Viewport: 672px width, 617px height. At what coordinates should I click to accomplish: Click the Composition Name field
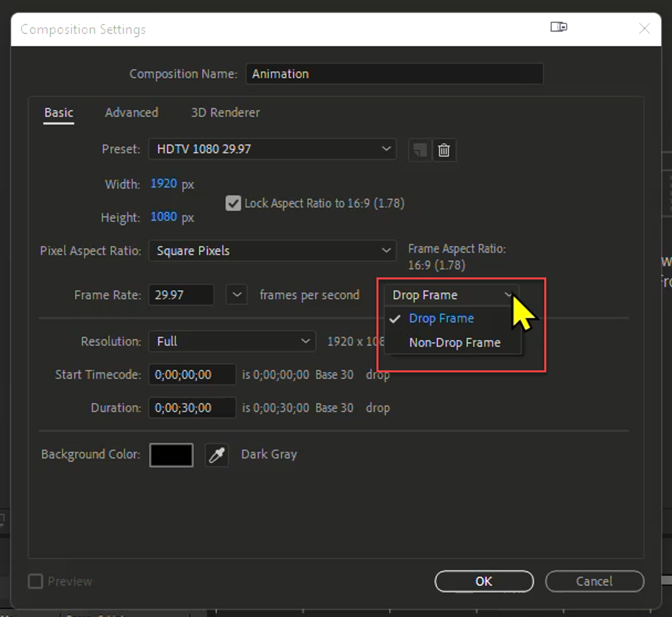(x=395, y=74)
